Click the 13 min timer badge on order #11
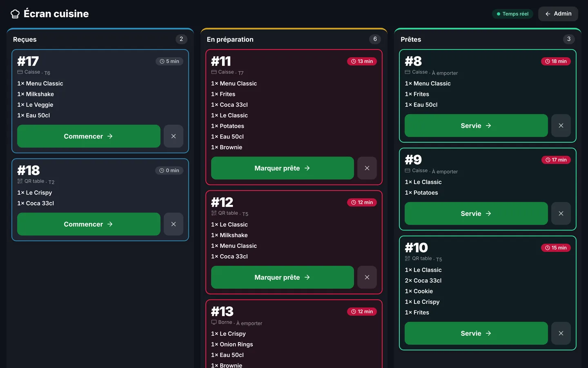 [x=362, y=61]
